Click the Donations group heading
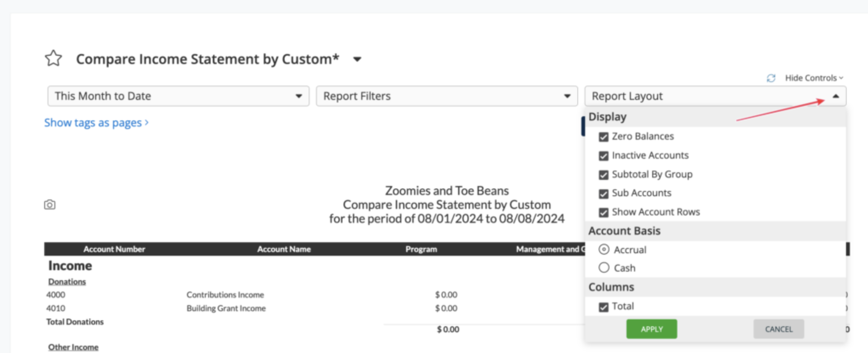 point(67,282)
